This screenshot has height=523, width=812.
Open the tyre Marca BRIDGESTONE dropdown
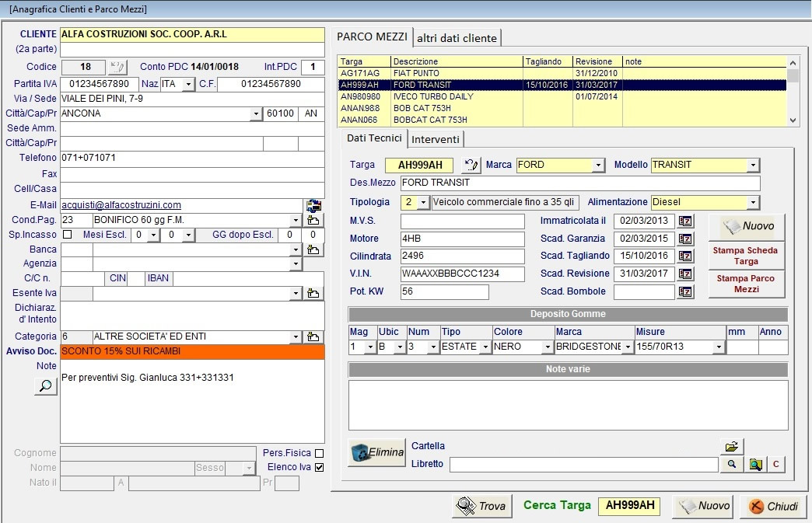coord(628,347)
